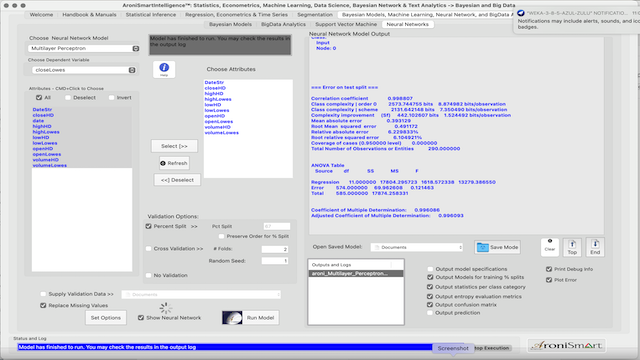640x360 pixels.
Task: Click the <<] Deselect button
Action: pos(177,180)
